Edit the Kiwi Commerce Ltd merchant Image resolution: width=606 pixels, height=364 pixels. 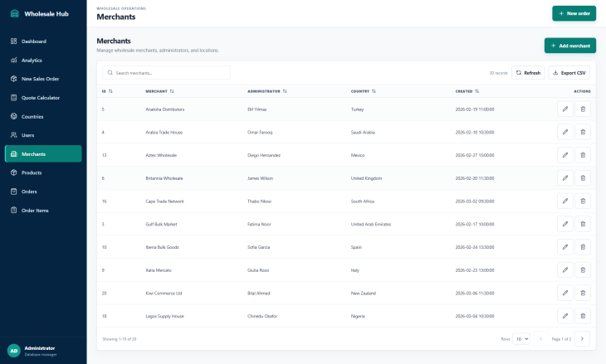pyautogui.click(x=565, y=293)
